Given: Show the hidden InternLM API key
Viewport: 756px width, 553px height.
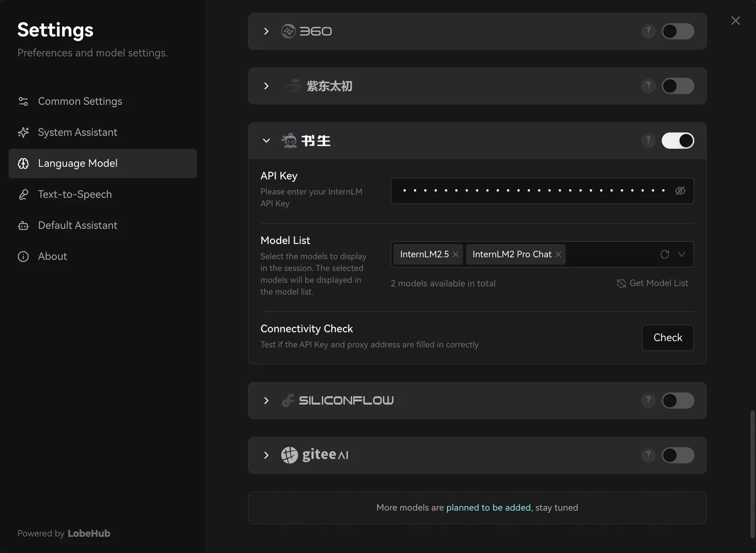Looking at the screenshot, I should (680, 191).
